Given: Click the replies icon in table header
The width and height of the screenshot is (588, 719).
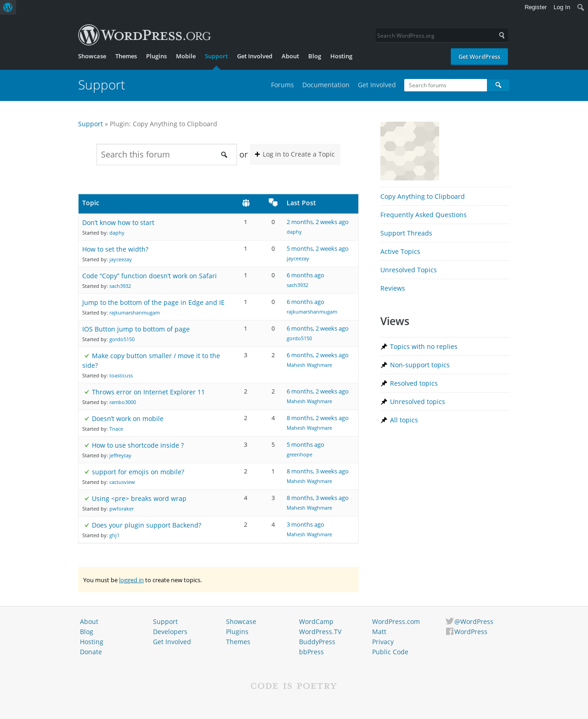Looking at the screenshot, I should [x=273, y=203].
